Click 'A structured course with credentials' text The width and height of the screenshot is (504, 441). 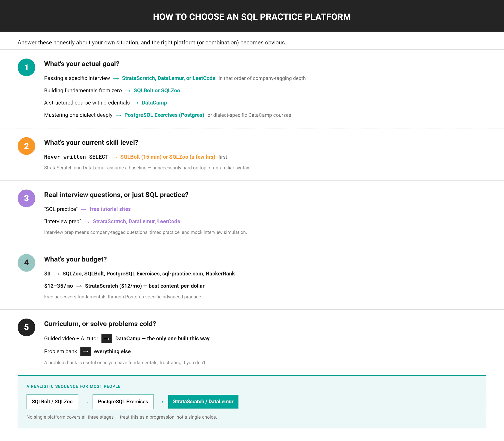coord(87,103)
